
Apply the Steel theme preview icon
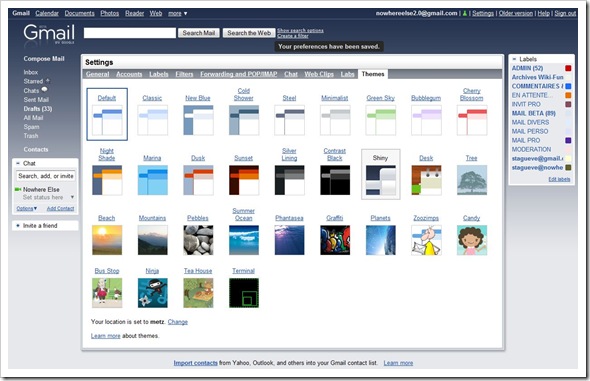click(x=289, y=120)
